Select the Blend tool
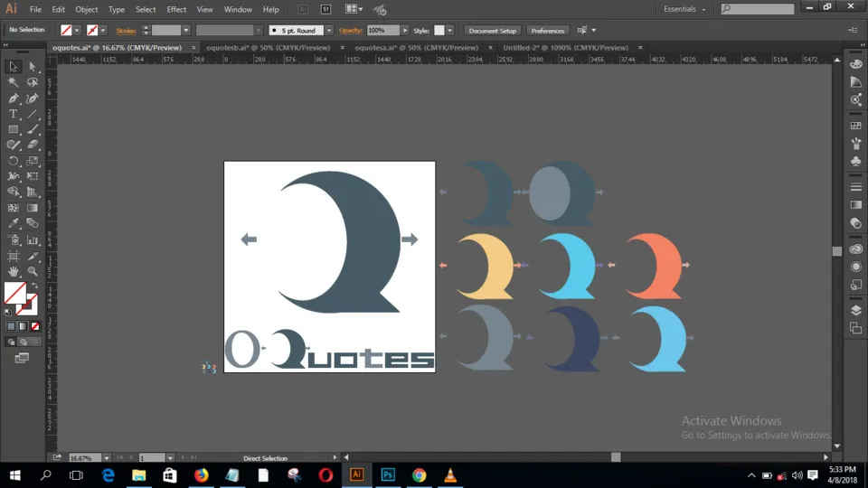 (33, 223)
